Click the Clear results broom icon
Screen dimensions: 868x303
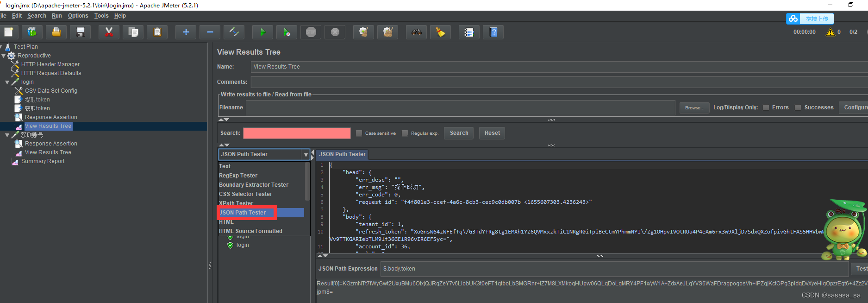pos(364,32)
